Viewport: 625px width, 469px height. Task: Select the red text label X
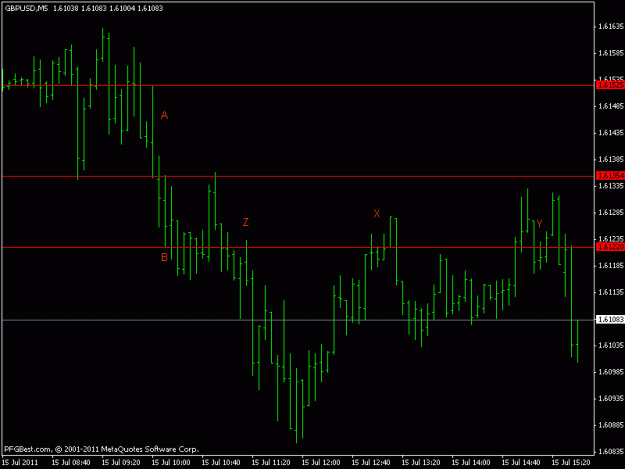377,214
